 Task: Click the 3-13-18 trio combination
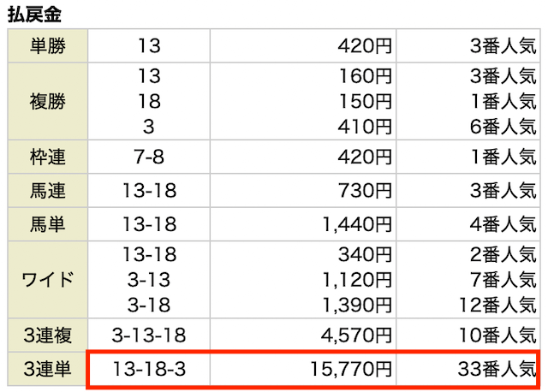coord(149,336)
